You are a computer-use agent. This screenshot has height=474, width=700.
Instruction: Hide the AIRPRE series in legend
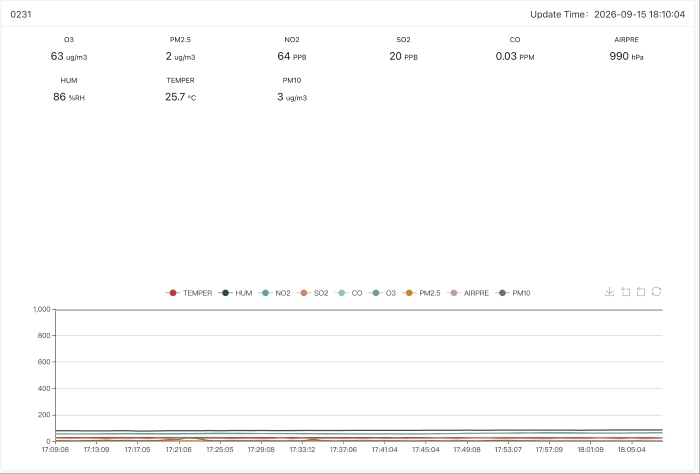tap(468, 293)
